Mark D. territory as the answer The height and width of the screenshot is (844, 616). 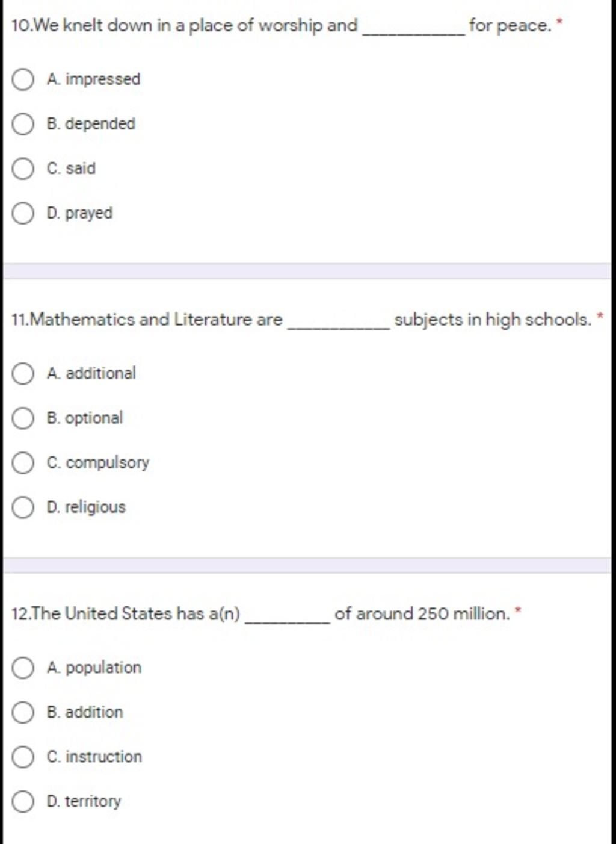click(23, 802)
